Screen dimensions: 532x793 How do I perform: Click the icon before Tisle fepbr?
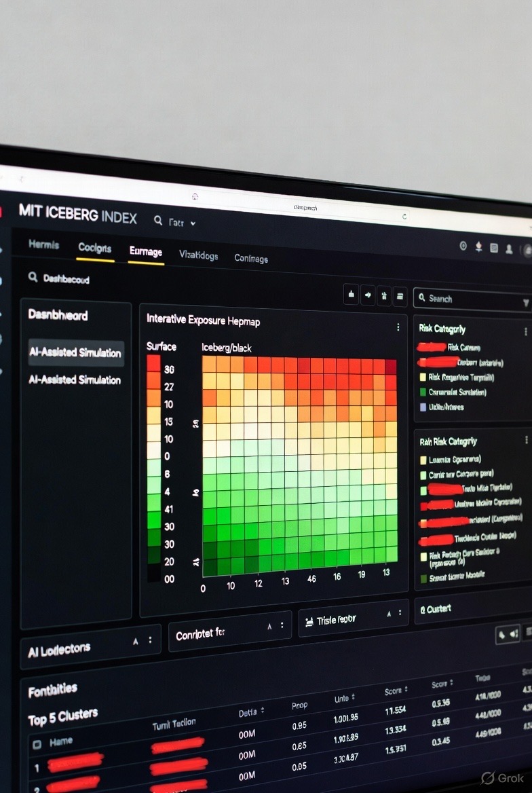tap(309, 621)
